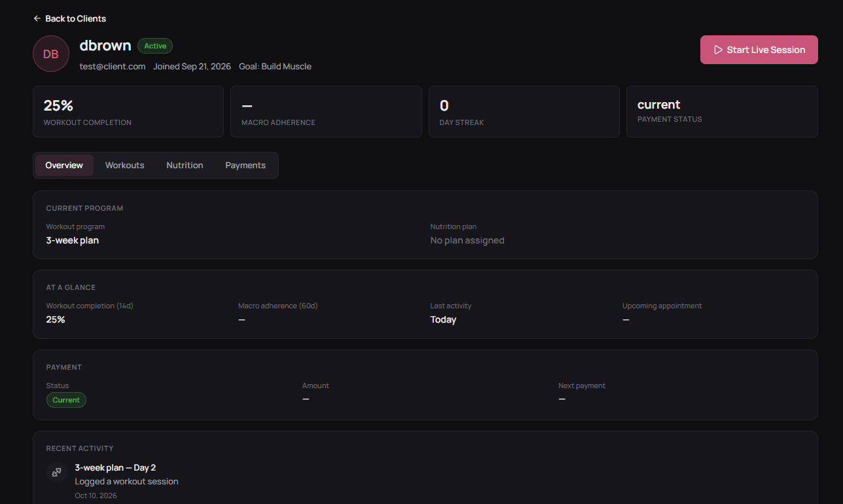Click the At a Glance heading
This screenshot has width=843, height=504.
pyautogui.click(x=71, y=287)
